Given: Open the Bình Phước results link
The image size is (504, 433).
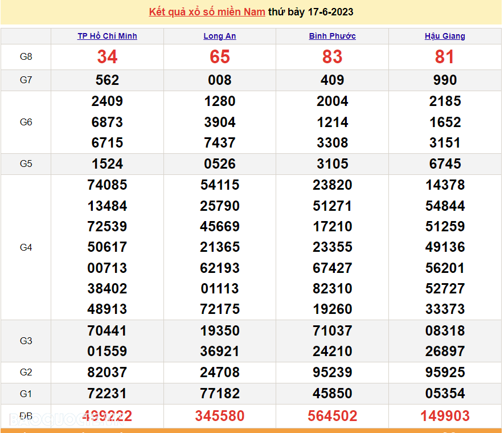Looking at the screenshot, I should point(332,36).
